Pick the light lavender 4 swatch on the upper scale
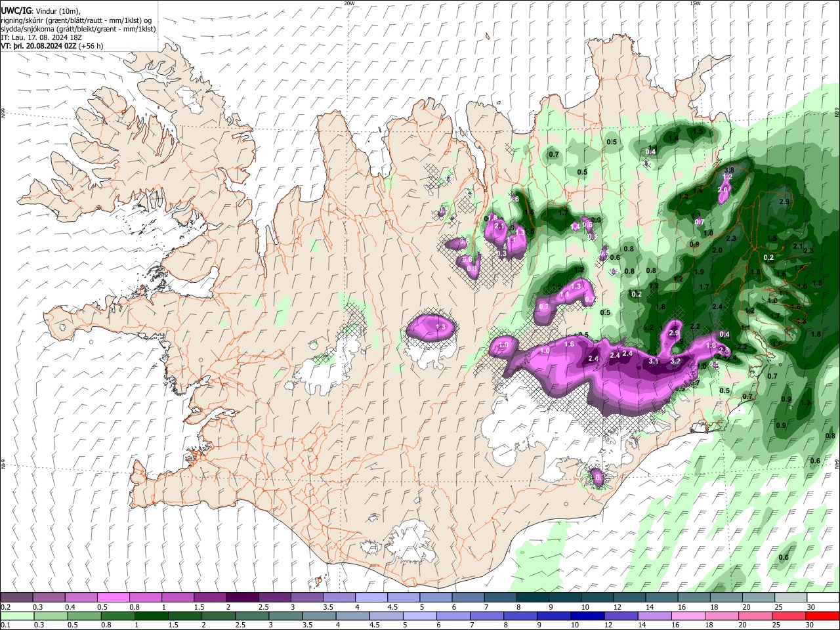The image size is (840, 630). (x=371, y=597)
